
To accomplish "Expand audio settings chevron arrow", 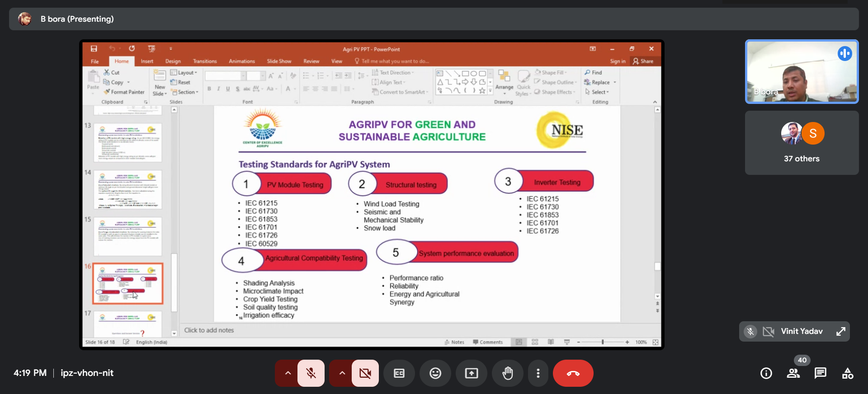I will pos(288,373).
